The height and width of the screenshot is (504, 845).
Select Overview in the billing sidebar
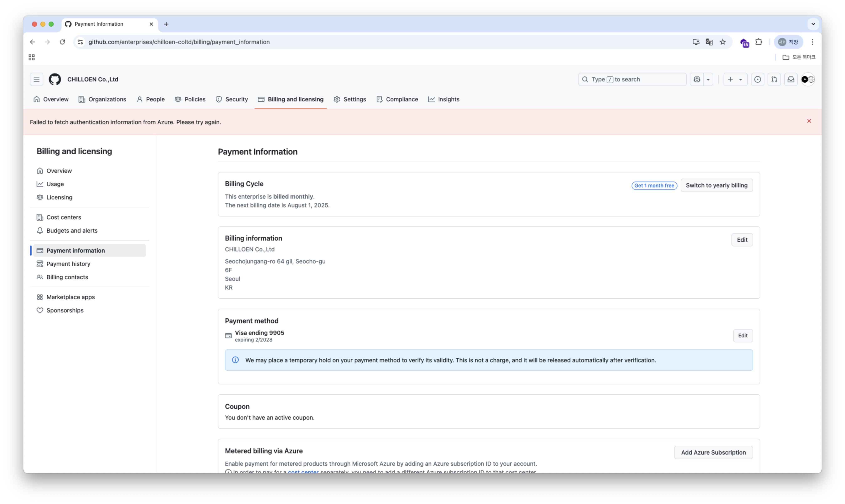tap(89, 171)
